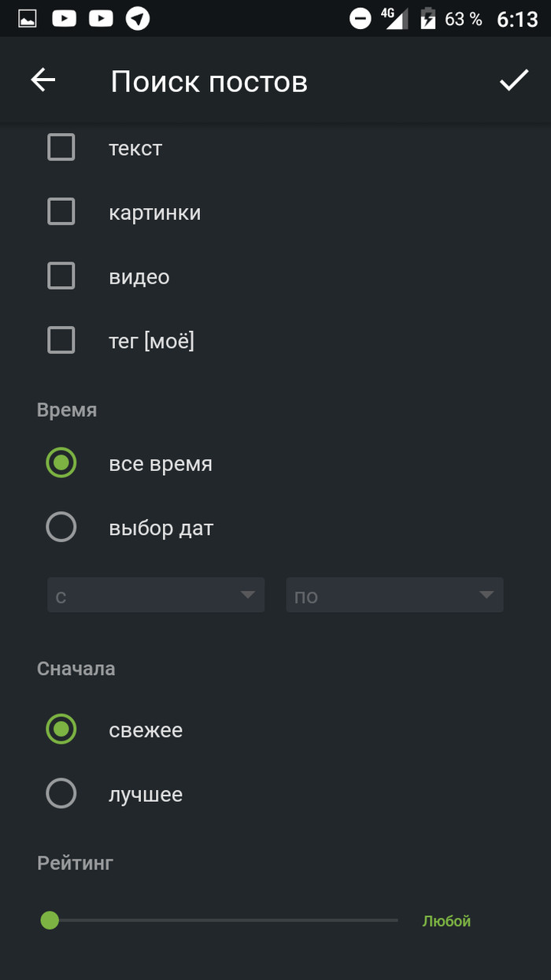
Task: Tick the тег [моё] checkbox
Action: [x=61, y=340]
